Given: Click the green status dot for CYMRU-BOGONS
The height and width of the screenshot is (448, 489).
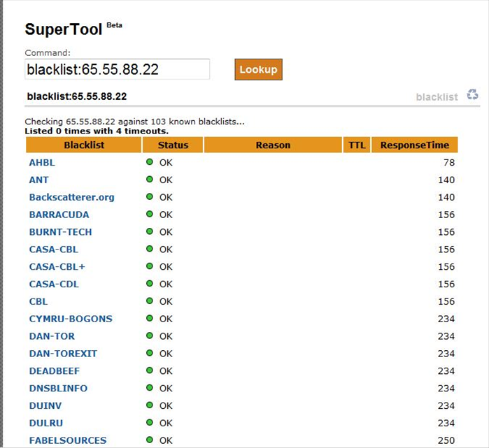Looking at the screenshot, I should tap(150, 319).
